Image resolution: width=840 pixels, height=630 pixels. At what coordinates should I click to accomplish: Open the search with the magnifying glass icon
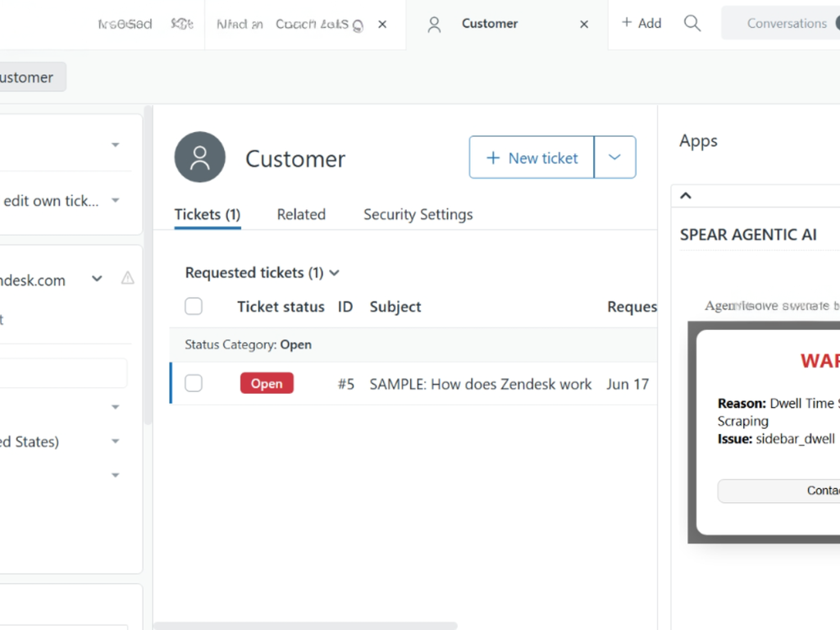692,23
